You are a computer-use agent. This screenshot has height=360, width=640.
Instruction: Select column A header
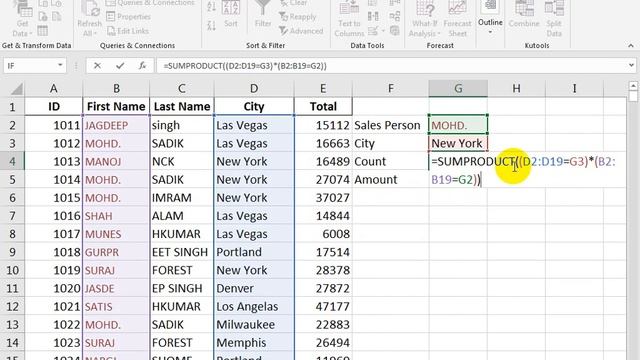[53, 89]
